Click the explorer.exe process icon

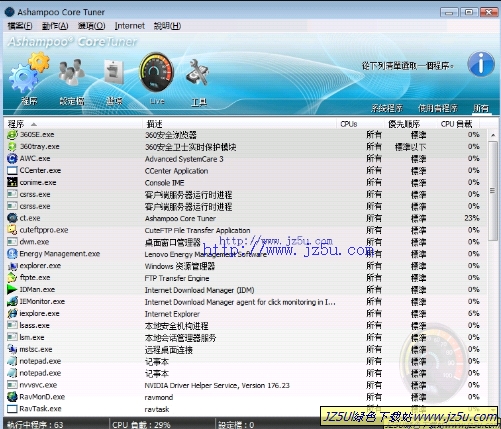point(12,266)
